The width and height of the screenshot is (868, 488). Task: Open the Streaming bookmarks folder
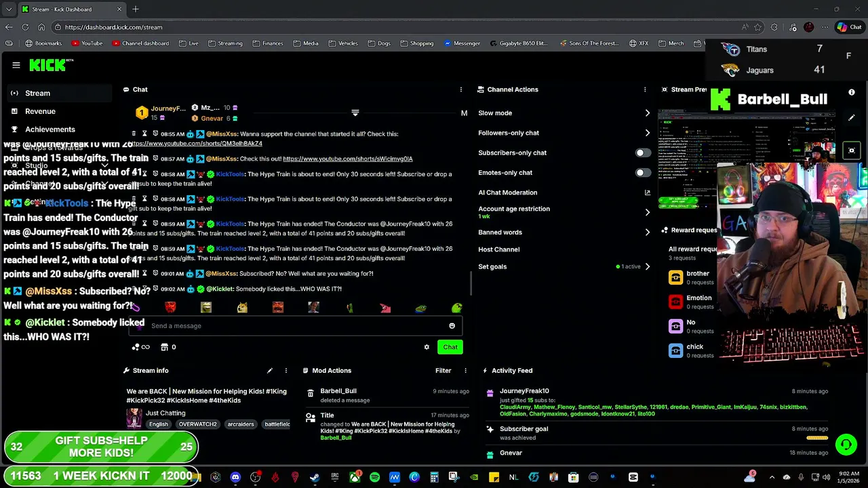225,43
